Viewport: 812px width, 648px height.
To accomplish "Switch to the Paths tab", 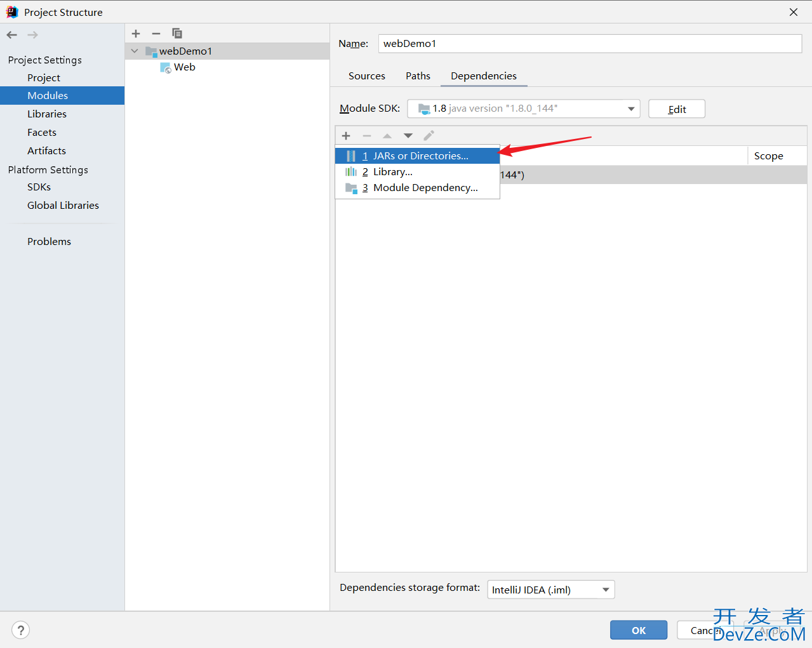I will click(418, 76).
